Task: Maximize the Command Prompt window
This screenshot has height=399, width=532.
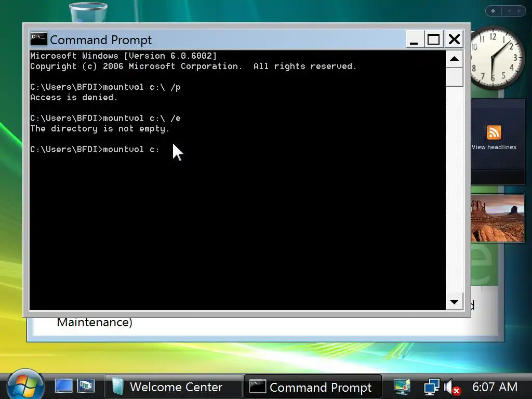Action: coord(433,39)
